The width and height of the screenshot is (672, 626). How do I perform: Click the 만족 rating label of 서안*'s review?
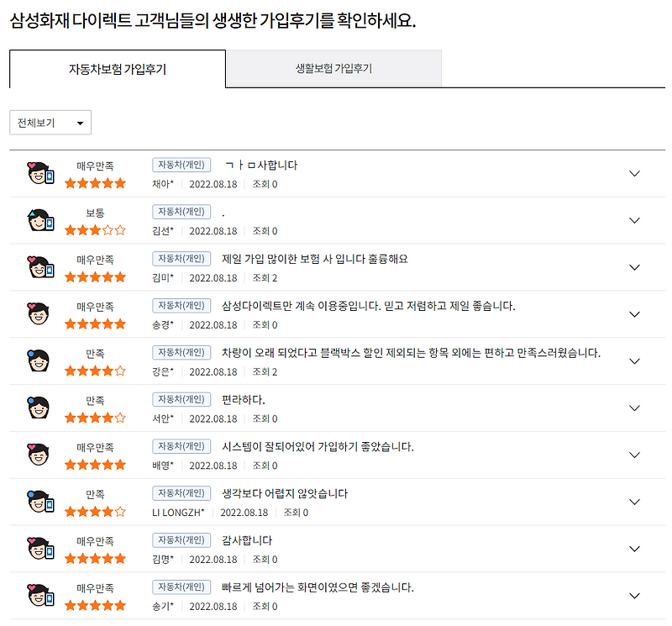95,401
